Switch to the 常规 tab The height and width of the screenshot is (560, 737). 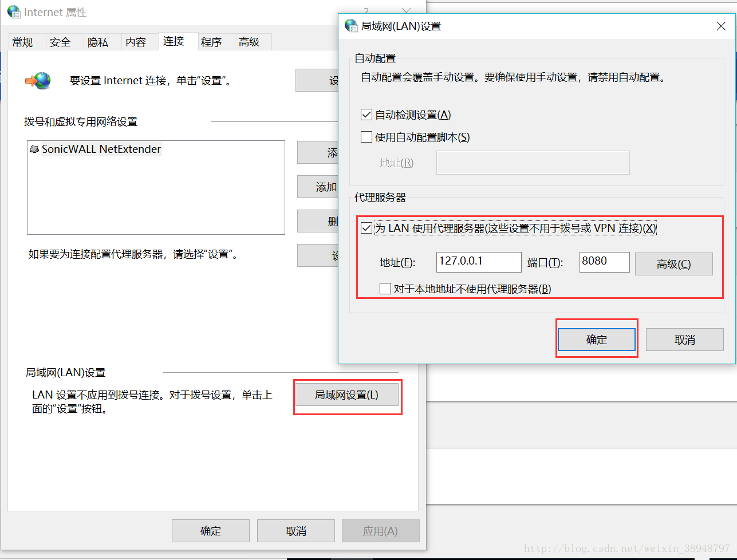22,41
